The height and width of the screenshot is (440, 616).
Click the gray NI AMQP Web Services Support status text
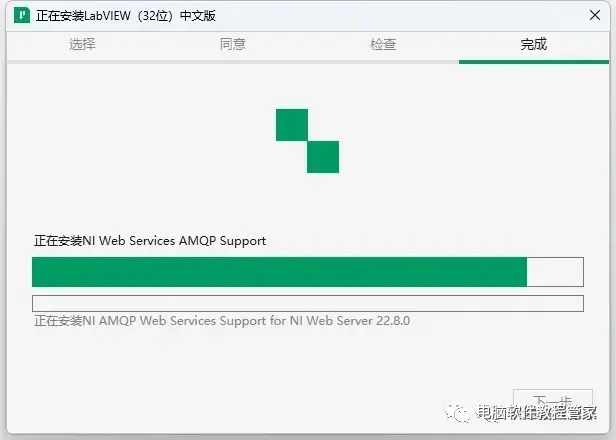click(x=222, y=321)
